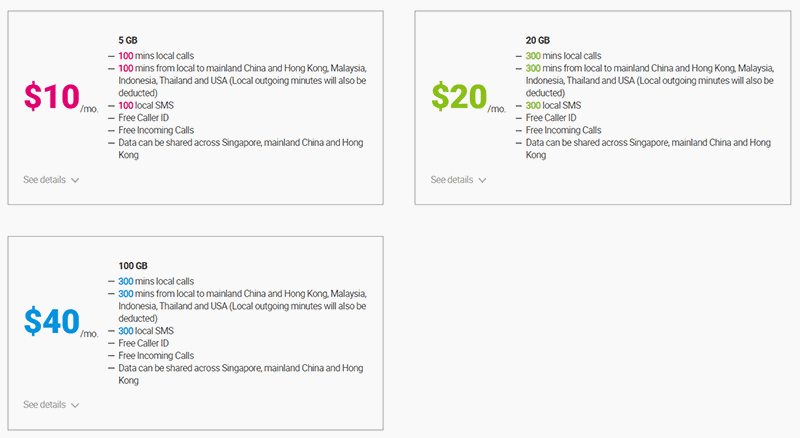Click the 300 local SMS line in $20 plan
800x438 pixels.
[x=555, y=105]
